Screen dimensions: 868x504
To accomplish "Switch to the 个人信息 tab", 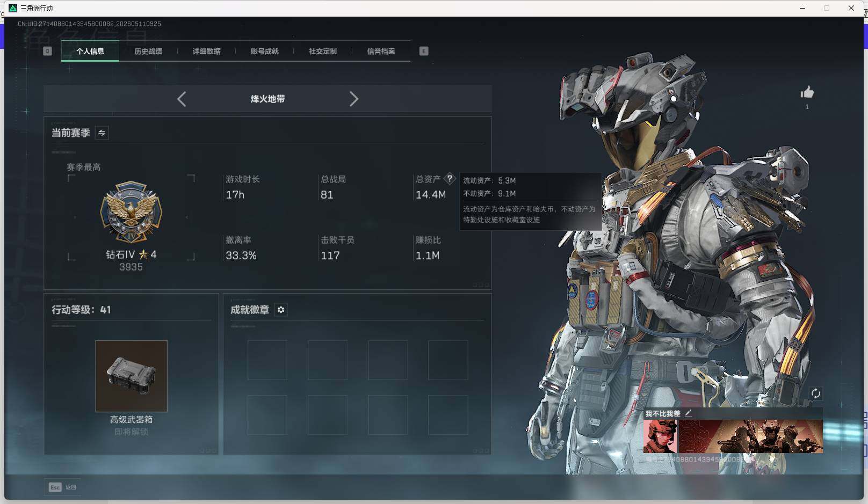I will (x=90, y=52).
